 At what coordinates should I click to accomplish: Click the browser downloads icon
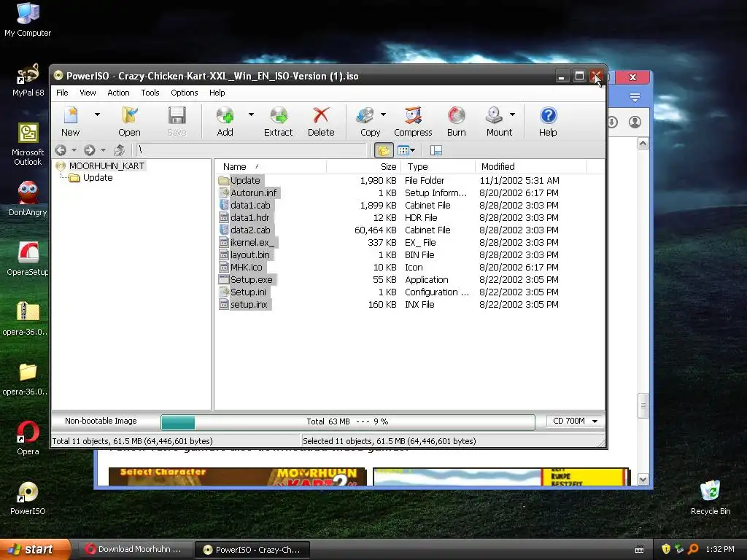[x=613, y=122]
